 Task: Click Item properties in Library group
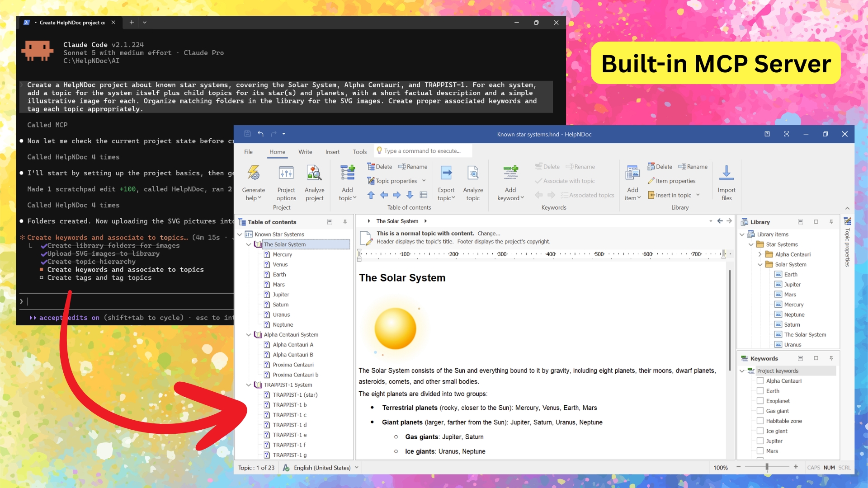coord(671,181)
